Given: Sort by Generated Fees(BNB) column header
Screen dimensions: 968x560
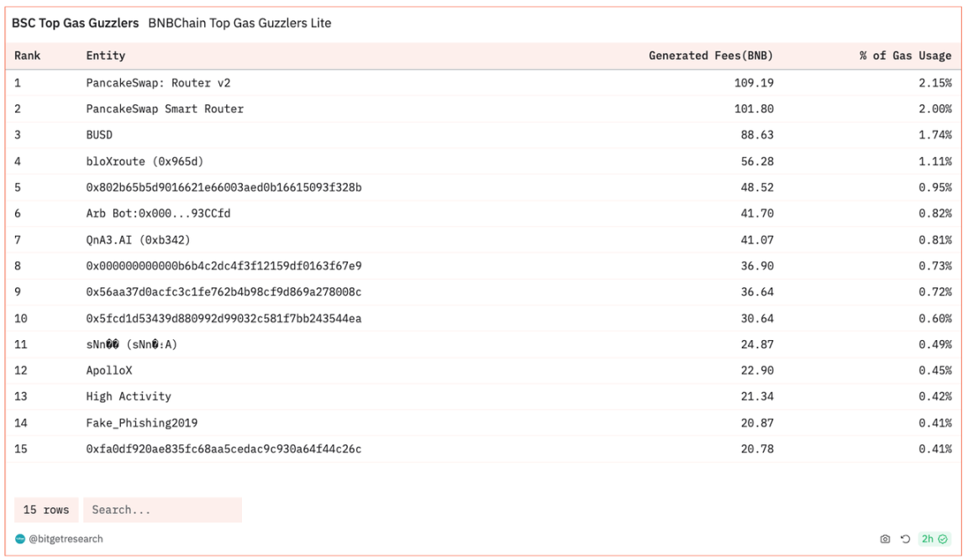Looking at the screenshot, I should 711,56.
